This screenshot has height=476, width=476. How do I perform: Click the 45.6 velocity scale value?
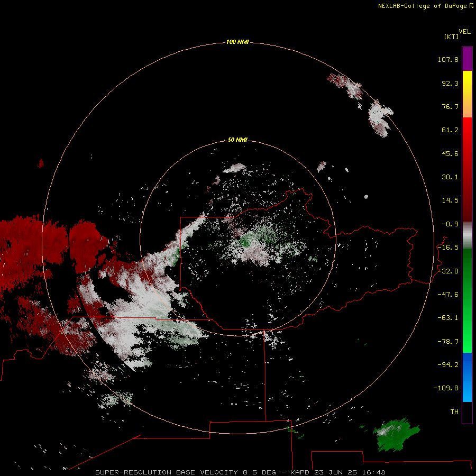(450, 153)
